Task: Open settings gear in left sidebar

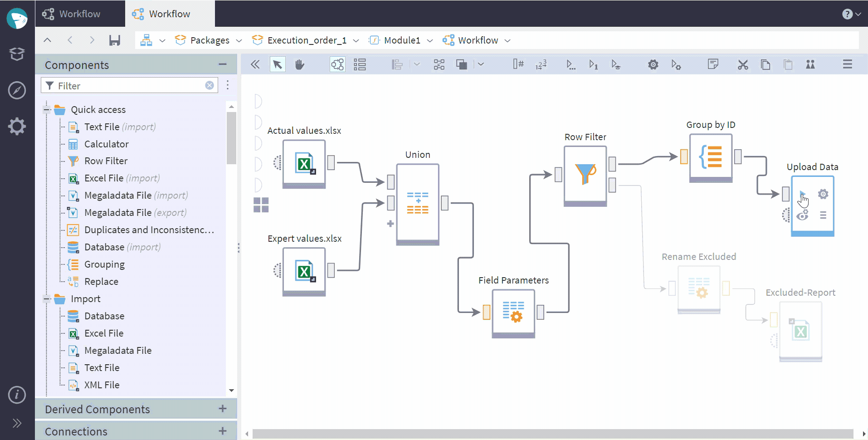Action: coord(17,126)
